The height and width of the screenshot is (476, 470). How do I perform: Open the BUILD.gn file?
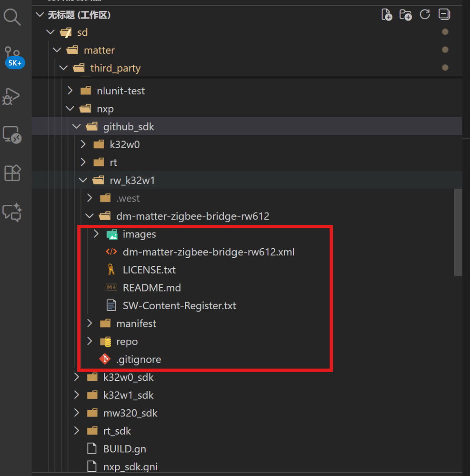pos(124,449)
